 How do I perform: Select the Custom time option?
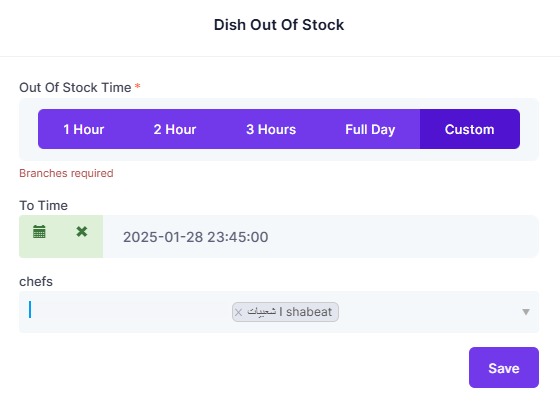coord(470,129)
